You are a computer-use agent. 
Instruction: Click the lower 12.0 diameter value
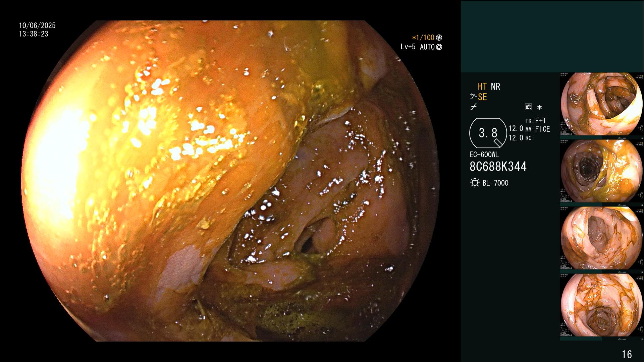(516, 138)
